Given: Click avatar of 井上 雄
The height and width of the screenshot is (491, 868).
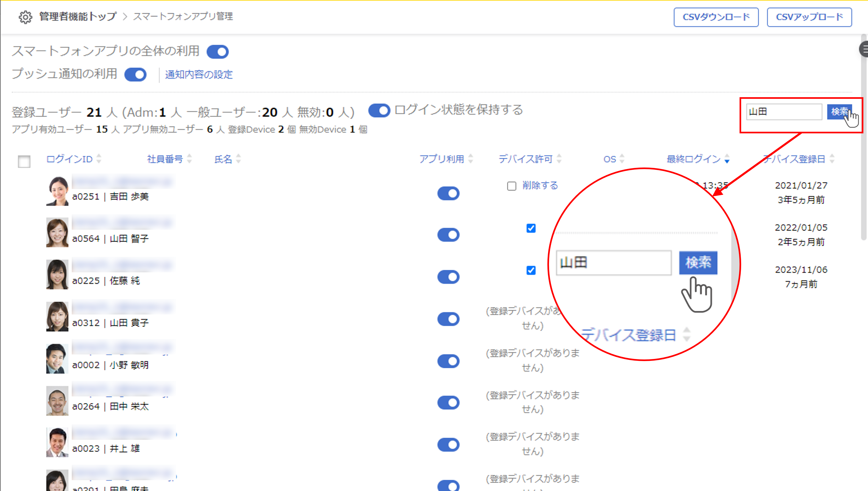Looking at the screenshot, I should click(x=57, y=442).
